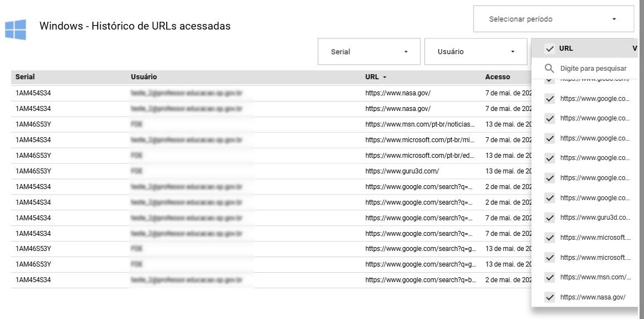Expand the Serial filter dropdown
644x319 pixels.
[369, 51]
